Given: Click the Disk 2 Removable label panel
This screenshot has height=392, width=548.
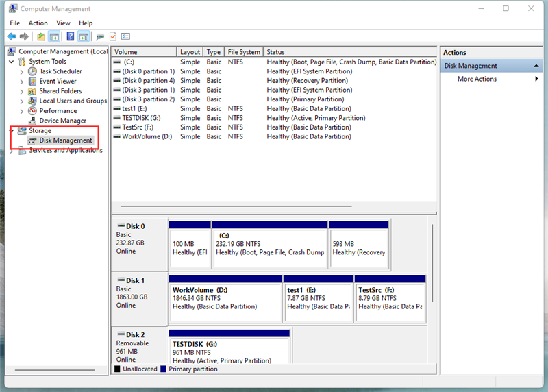Looking at the screenshot, I should (x=140, y=346).
